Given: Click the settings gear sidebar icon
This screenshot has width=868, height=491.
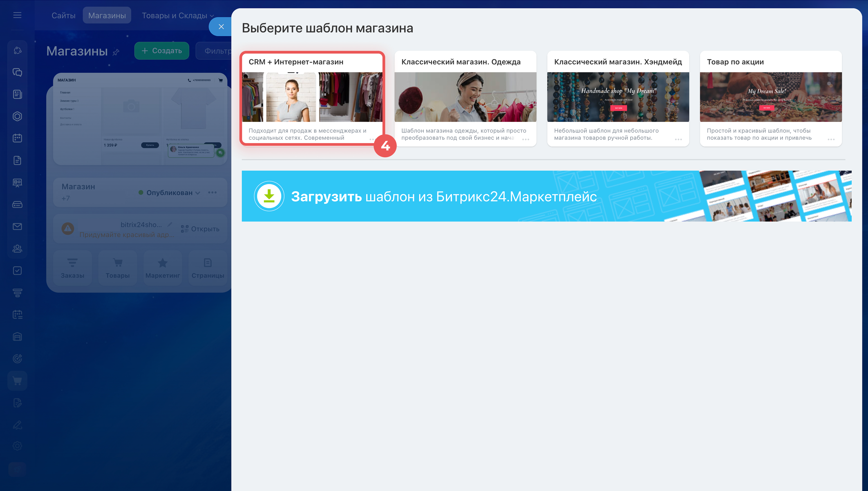Looking at the screenshot, I should (x=17, y=446).
